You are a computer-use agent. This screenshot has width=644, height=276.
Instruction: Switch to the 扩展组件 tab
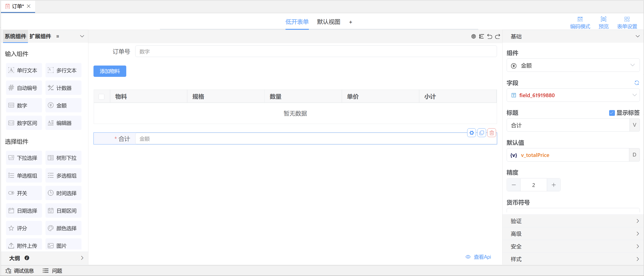[40, 36]
